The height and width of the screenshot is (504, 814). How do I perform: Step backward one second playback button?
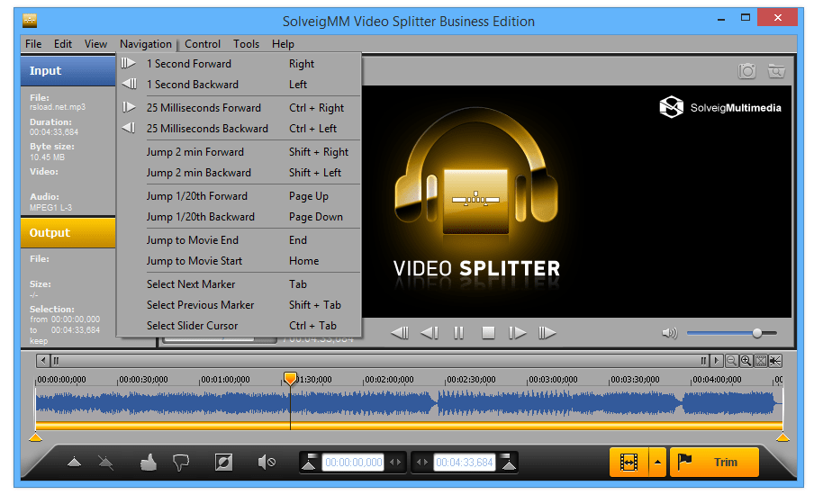pos(400,333)
